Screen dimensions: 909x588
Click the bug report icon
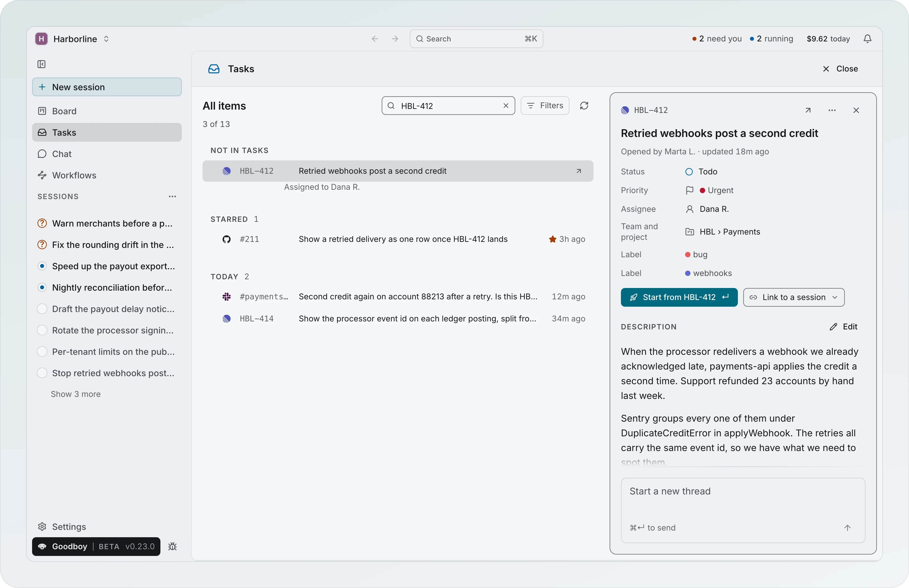[x=172, y=546]
